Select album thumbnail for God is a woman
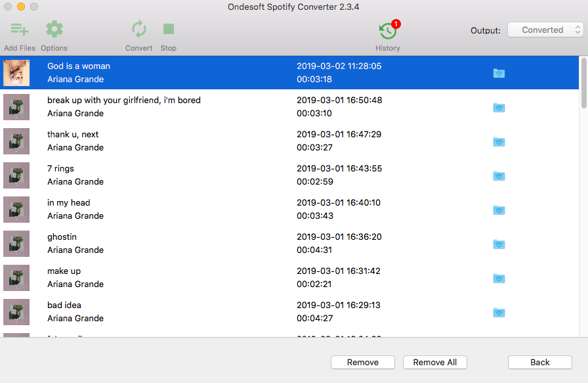This screenshot has height=383, width=588. pos(16,73)
